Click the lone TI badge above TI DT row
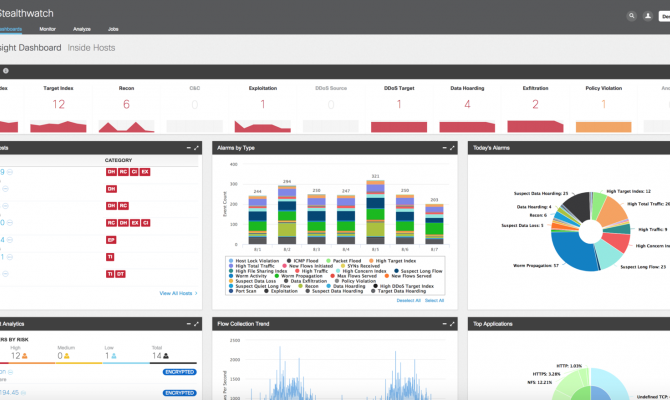 (110, 257)
